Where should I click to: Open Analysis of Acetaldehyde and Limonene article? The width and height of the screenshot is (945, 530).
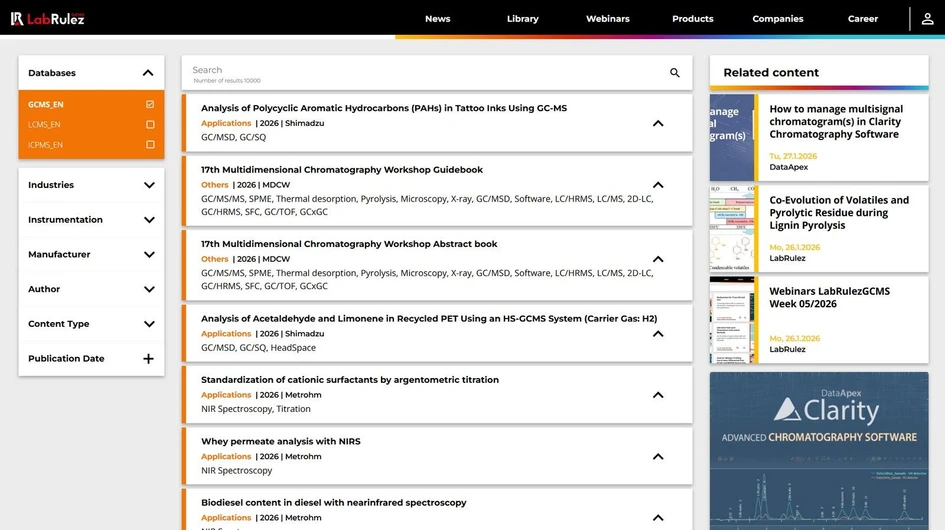[428, 319]
